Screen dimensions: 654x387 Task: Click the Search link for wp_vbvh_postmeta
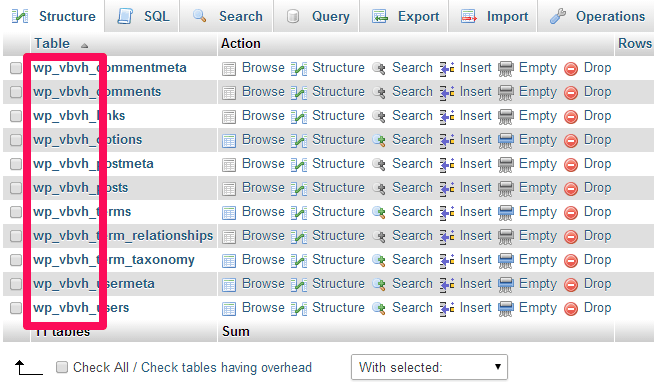pos(412,163)
